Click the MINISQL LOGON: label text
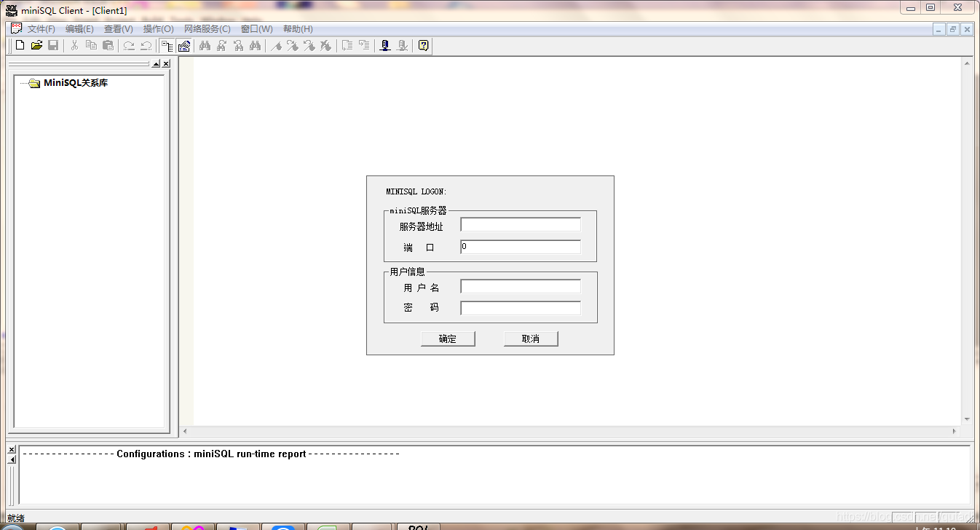The height and width of the screenshot is (530, 980). coord(416,192)
